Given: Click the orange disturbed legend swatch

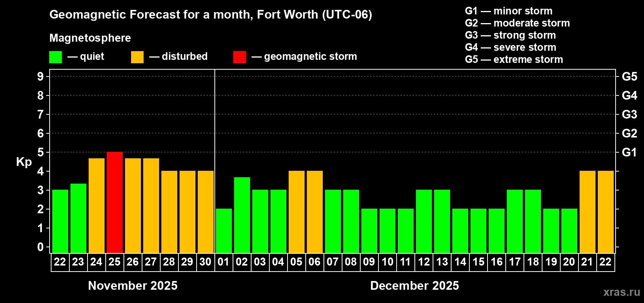Looking at the screenshot, I should point(137,57).
